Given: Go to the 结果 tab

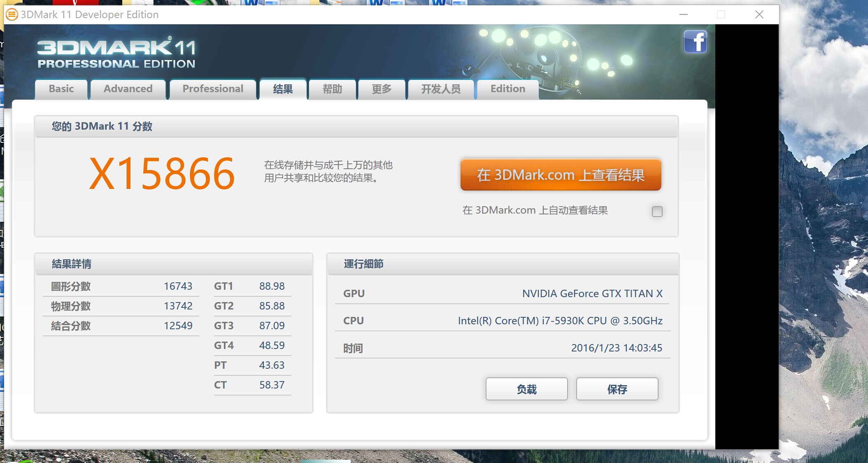Looking at the screenshot, I should click(283, 89).
